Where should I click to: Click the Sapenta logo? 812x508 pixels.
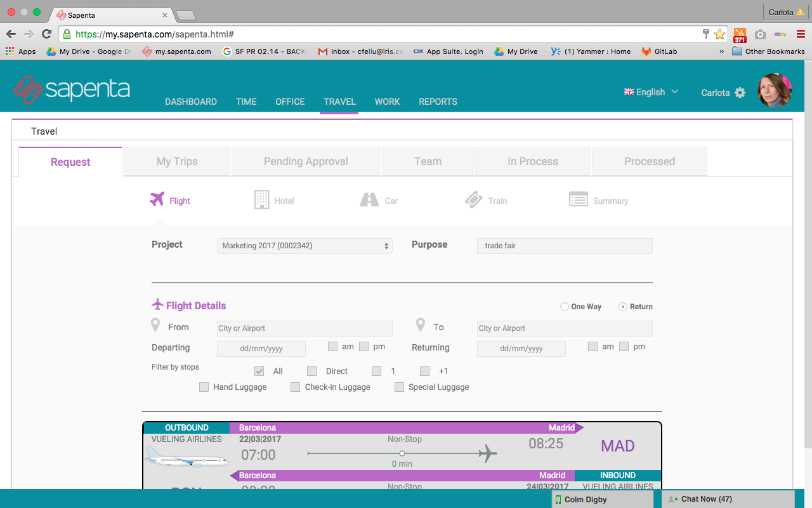[72, 89]
